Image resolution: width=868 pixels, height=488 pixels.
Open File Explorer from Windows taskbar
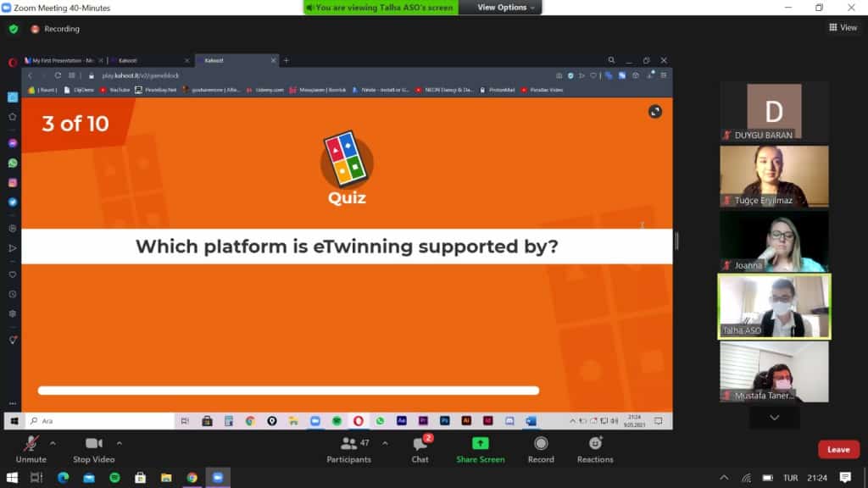166,478
